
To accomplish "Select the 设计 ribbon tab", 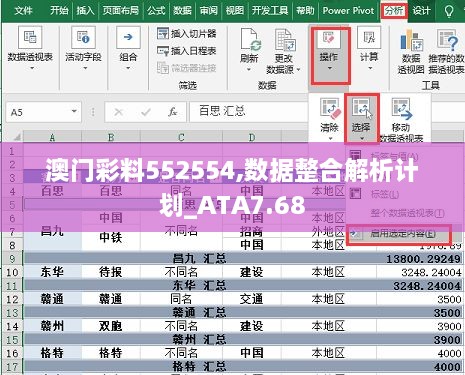I will (x=421, y=11).
